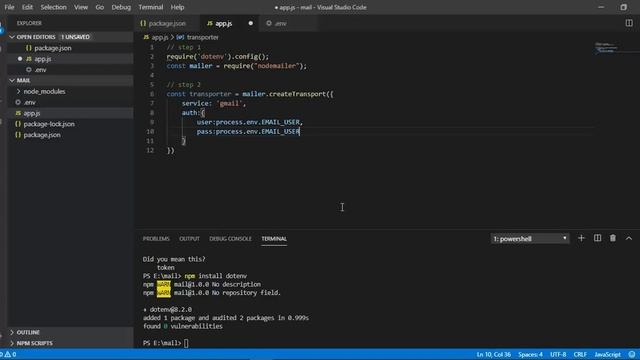Click the errors and warnings status indicator
Viewport: 640px width, 360px height.
(x=8, y=354)
